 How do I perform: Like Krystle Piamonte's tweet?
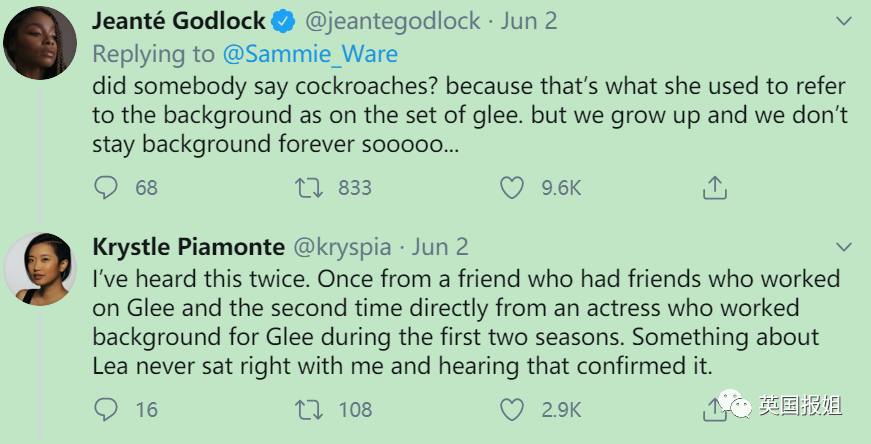(x=512, y=409)
